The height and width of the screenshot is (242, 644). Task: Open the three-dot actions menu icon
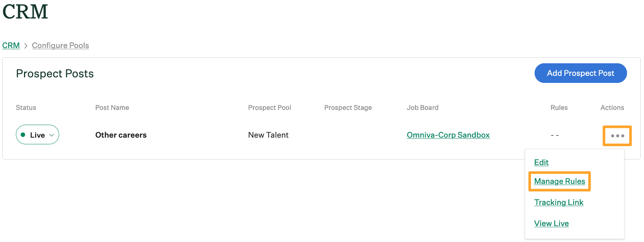click(x=617, y=136)
